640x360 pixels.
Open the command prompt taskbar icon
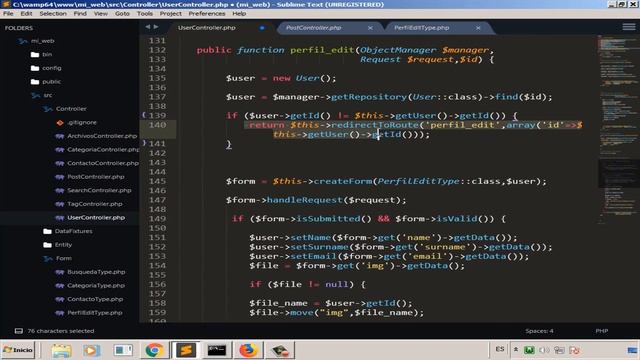click(217, 350)
